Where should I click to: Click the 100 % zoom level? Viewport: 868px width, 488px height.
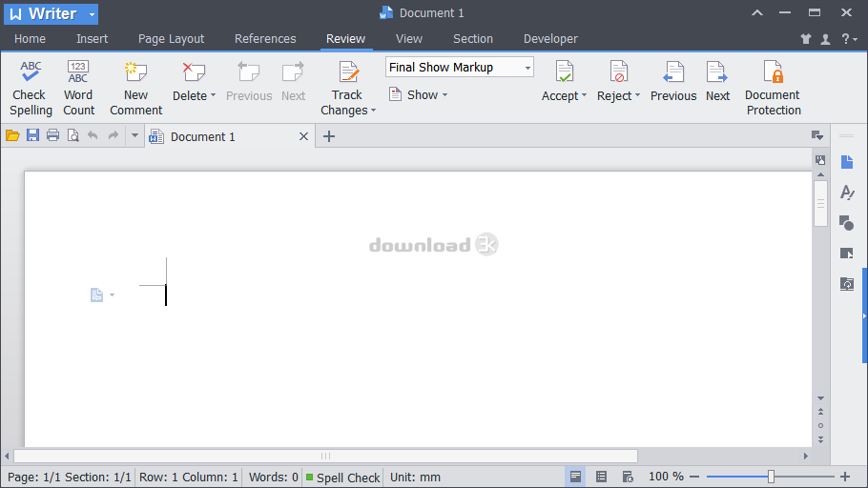[x=666, y=477]
